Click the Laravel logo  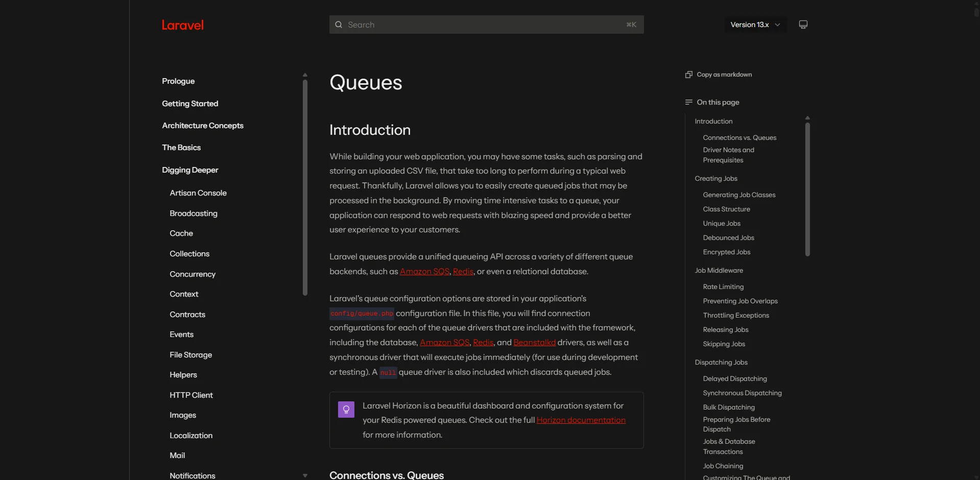coord(183,25)
